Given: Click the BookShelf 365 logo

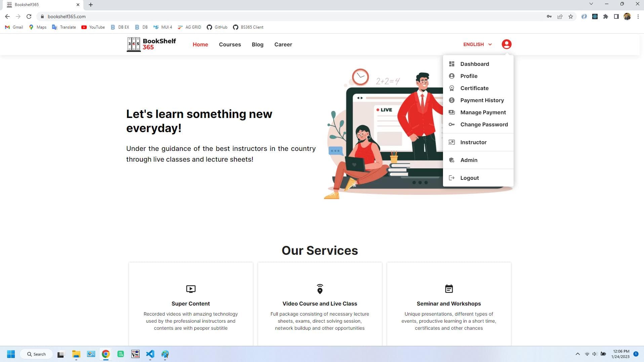Looking at the screenshot, I should pyautogui.click(x=151, y=44).
